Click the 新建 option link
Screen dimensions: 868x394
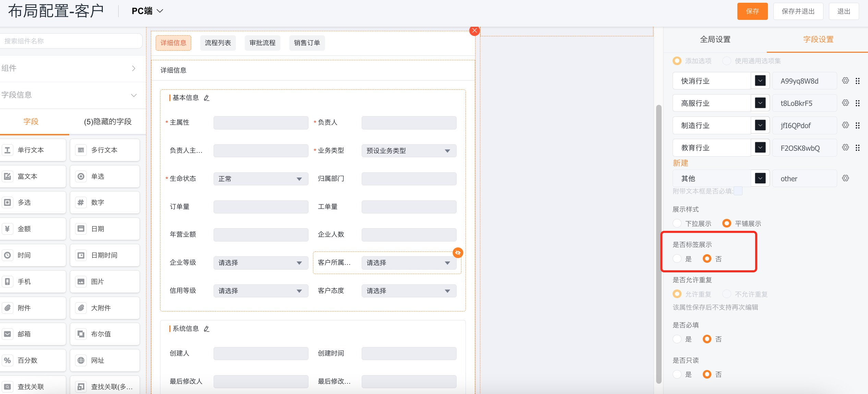680,163
